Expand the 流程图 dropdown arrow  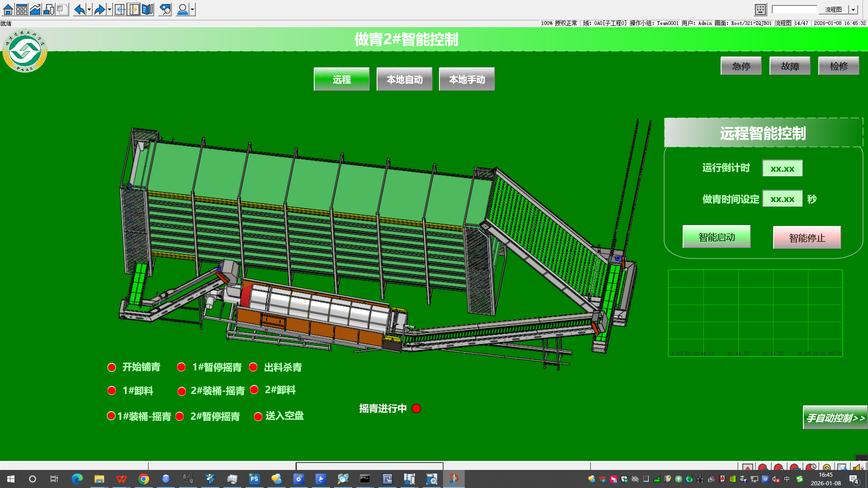pyautogui.click(x=853, y=9)
